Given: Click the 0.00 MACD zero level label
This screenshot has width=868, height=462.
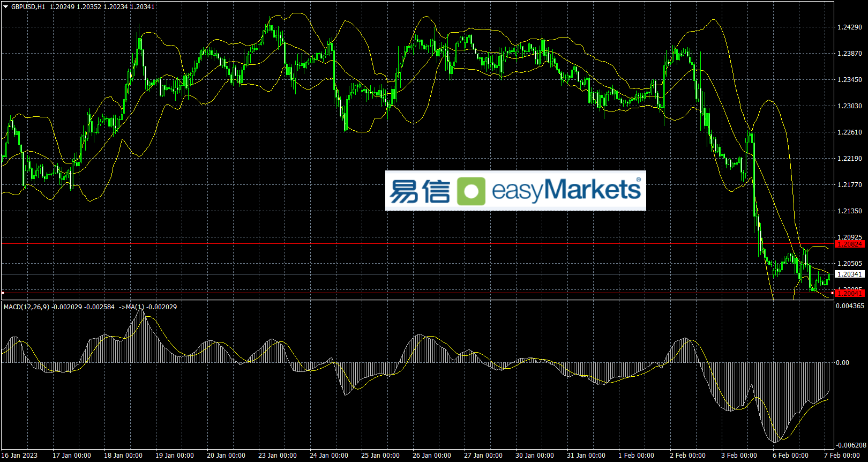Looking at the screenshot, I should 843,363.
